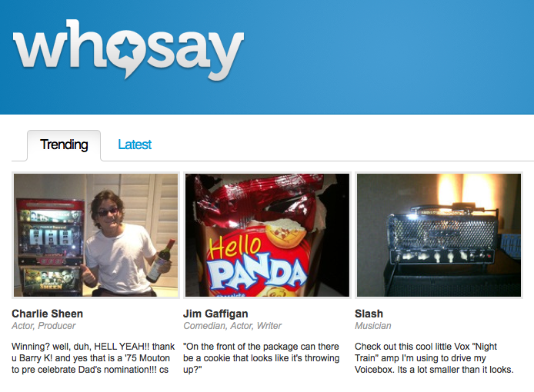
Task: Click the Jim Gaffigan name link
Action: [x=215, y=314]
